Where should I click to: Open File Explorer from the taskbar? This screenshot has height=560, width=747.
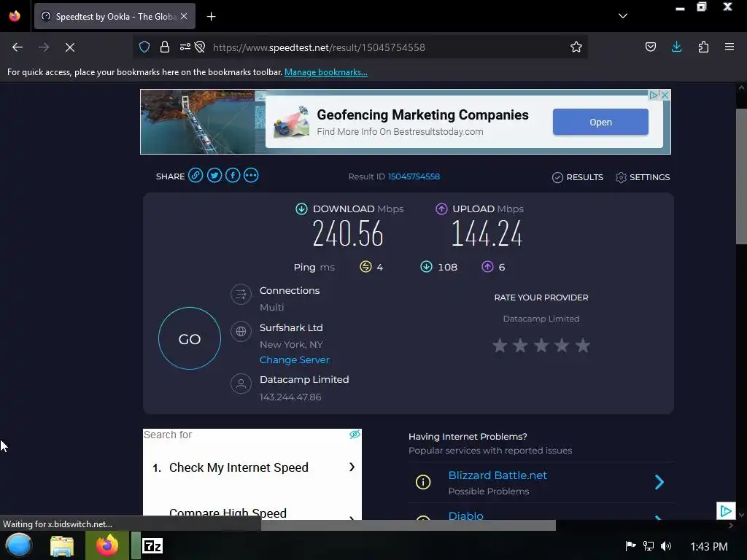[62, 546]
